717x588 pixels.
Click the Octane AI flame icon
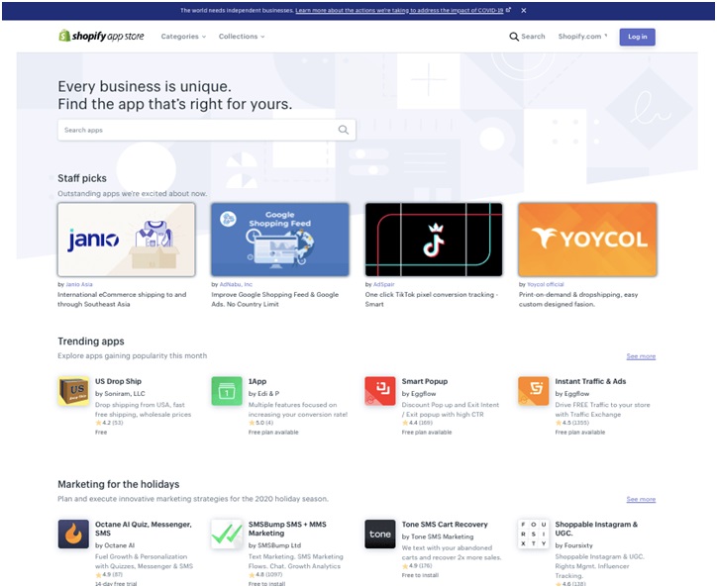pos(73,535)
